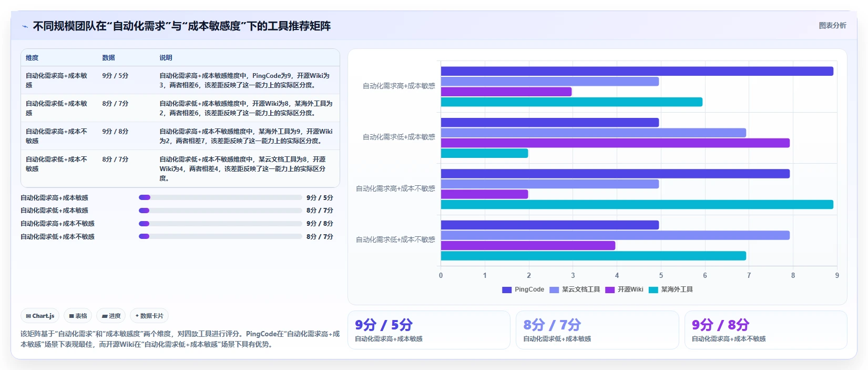868x370 pixels.
Task: Select the 9分 / 8分 table cell
Action: click(x=115, y=132)
